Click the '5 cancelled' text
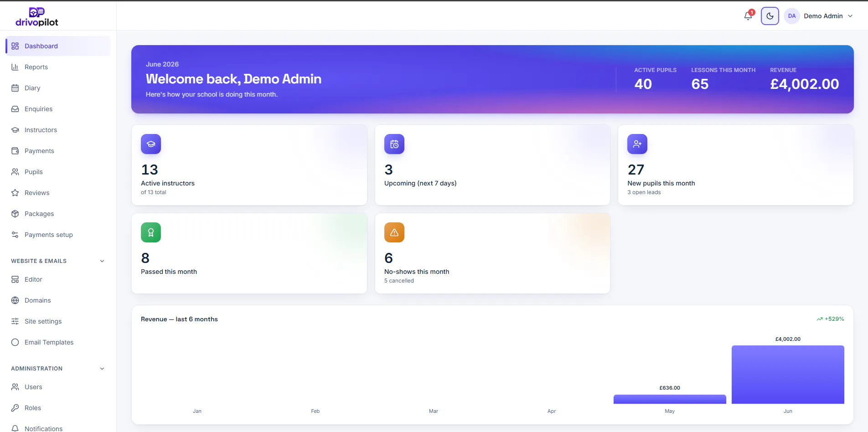Screen dimensions: 868x432 point(399,281)
